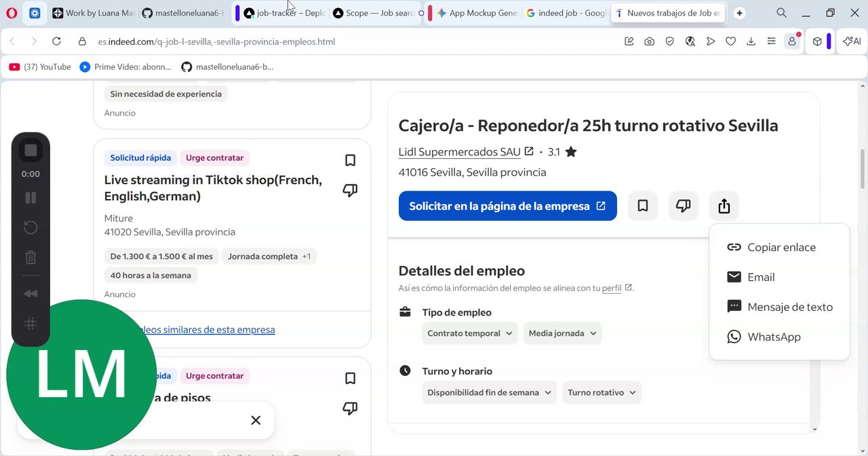
Task: Choose Copiar enlace from share menu
Action: (x=779, y=248)
